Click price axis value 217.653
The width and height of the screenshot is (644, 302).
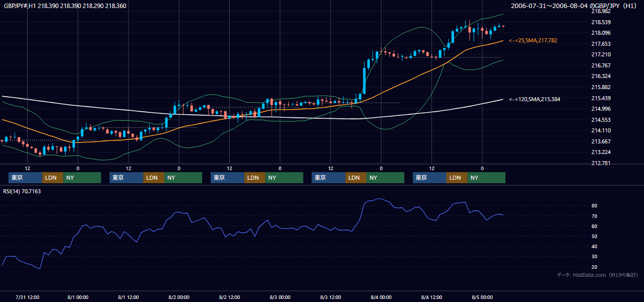tap(600, 44)
